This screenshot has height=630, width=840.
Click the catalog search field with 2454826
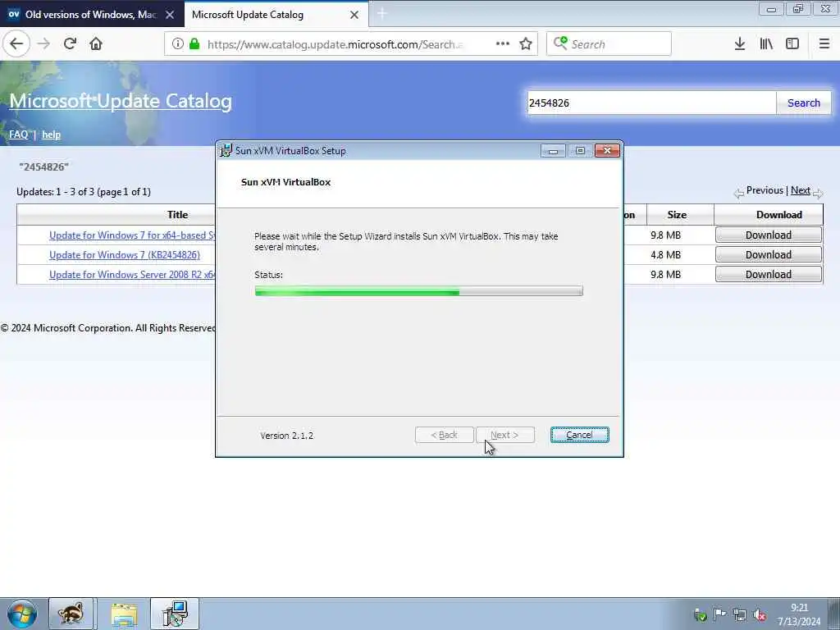pyautogui.click(x=651, y=103)
